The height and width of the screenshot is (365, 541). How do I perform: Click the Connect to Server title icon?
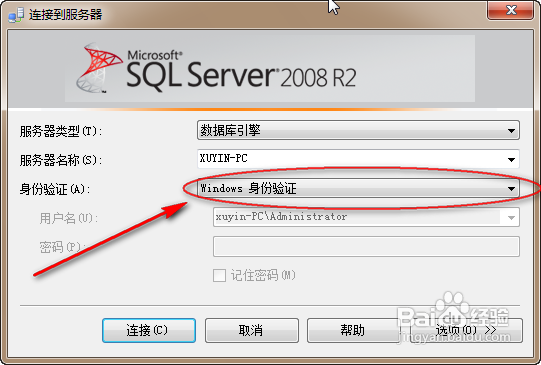(16, 15)
